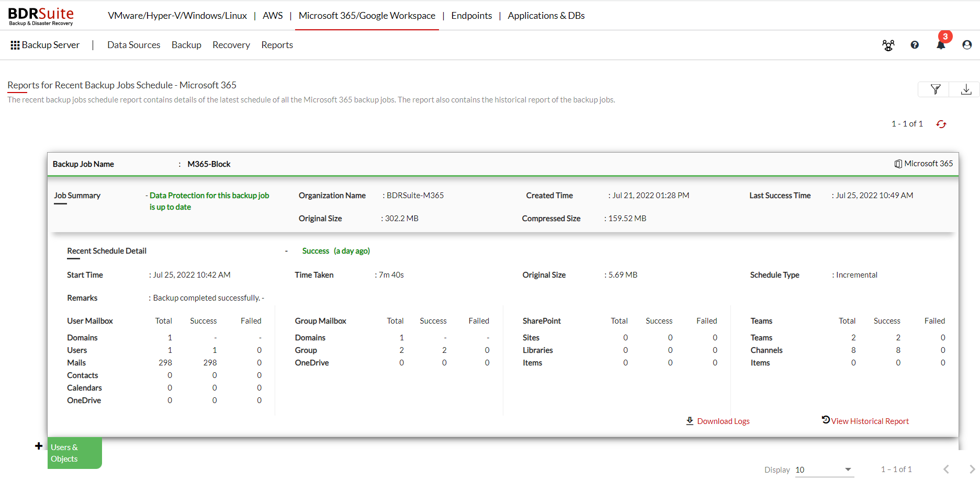Click the Recent Schedule Detail heading

click(x=107, y=251)
